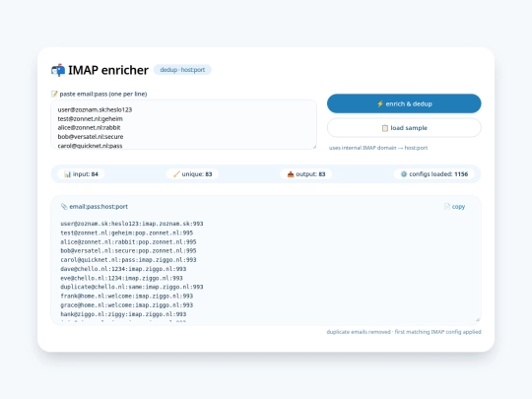Image resolution: width=532 pixels, height=399 pixels.
Task: Click the output row for carol@quicknet.nl:pass
Action: click(x=128, y=260)
